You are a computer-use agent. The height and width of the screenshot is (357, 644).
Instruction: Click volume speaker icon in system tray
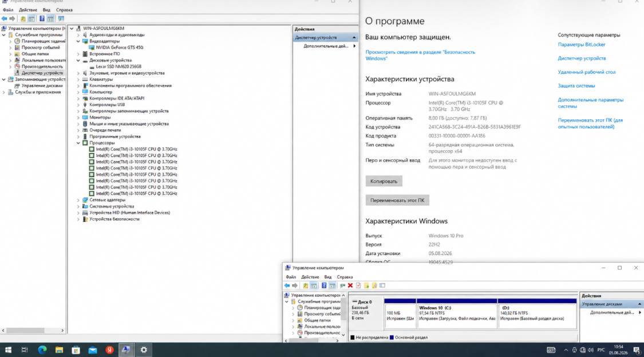591,350
